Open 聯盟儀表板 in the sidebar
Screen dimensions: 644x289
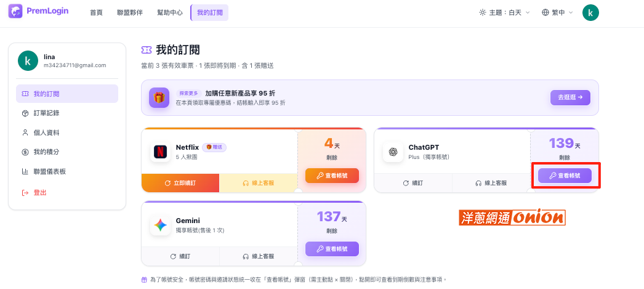pos(67,171)
